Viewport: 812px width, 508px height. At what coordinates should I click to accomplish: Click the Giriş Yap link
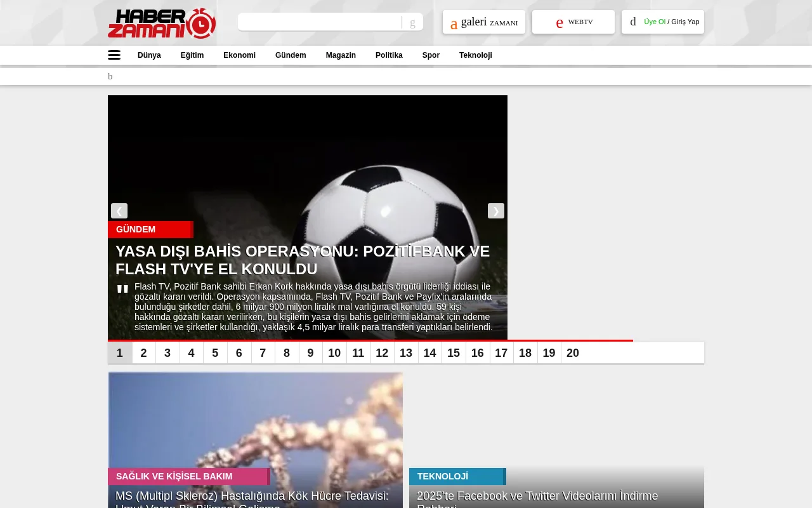click(x=685, y=22)
